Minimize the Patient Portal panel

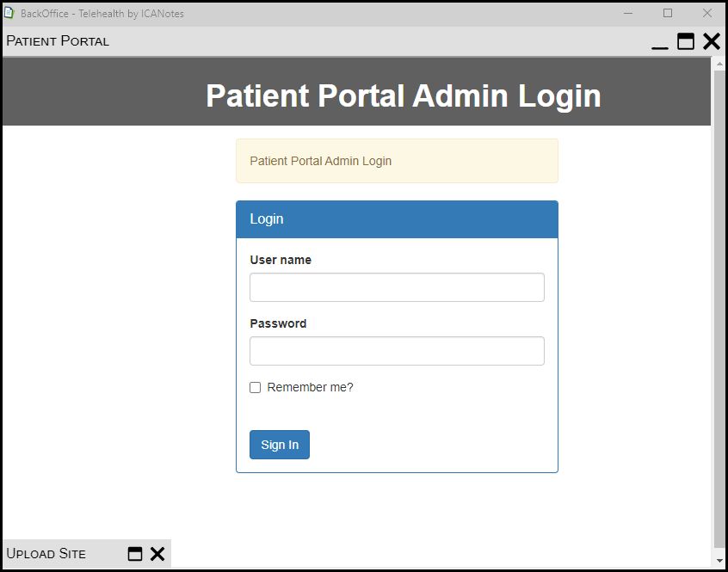[660, 42]
